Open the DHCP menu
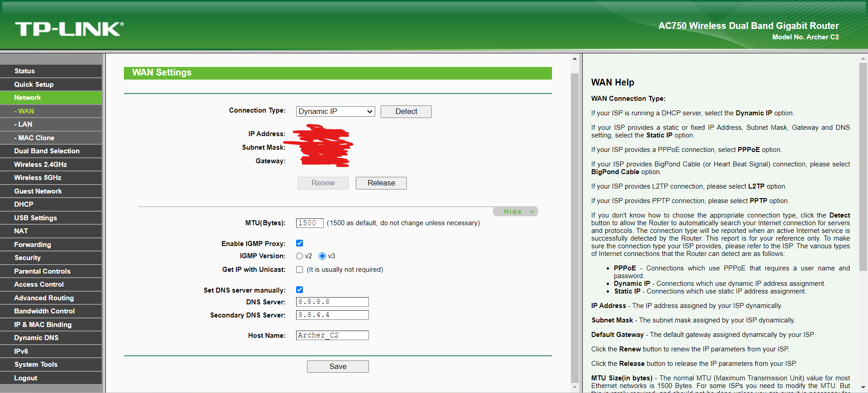 pyautogui.click(x=51, y=204)
